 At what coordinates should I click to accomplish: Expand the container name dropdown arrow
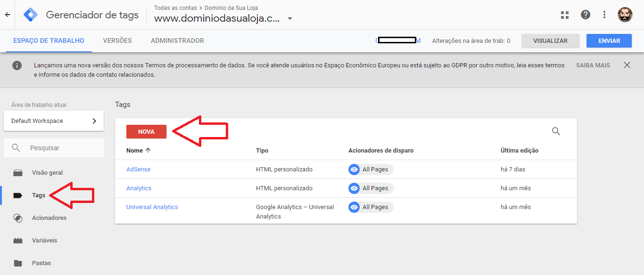coord(290,19)
